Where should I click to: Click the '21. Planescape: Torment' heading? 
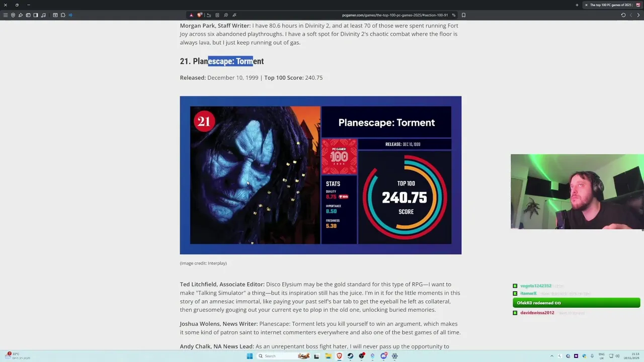coord(222,61)
